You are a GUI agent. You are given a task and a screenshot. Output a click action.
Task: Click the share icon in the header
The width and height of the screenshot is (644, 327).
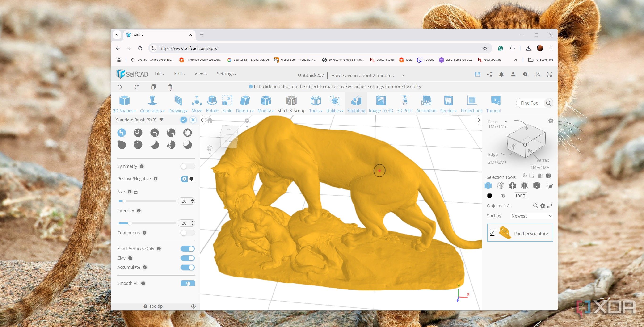[x=489, y=74]
